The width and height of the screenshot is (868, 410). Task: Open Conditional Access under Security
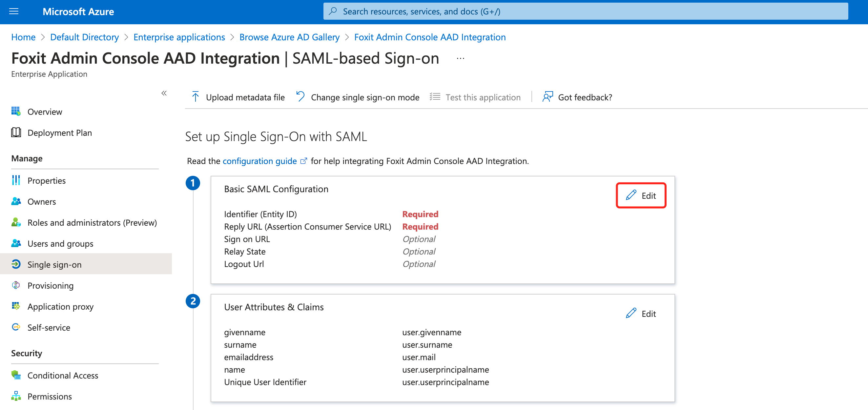coord(63,375)
